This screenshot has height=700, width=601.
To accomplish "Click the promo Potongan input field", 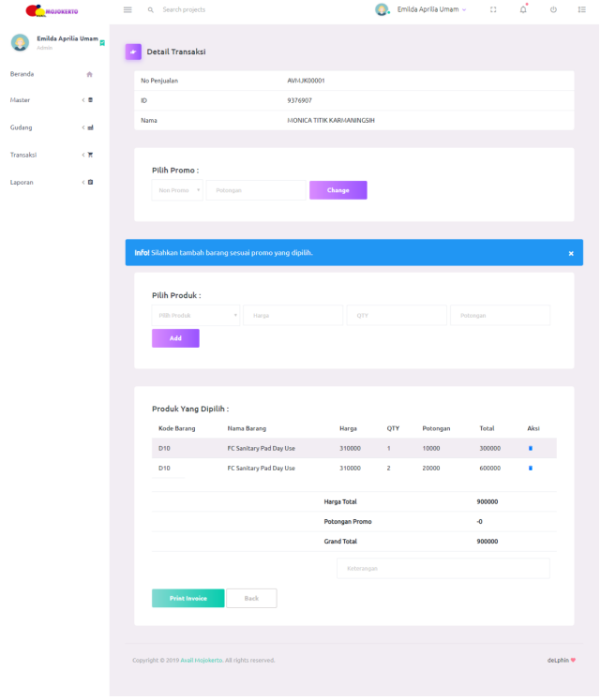I will click(256, 190).
